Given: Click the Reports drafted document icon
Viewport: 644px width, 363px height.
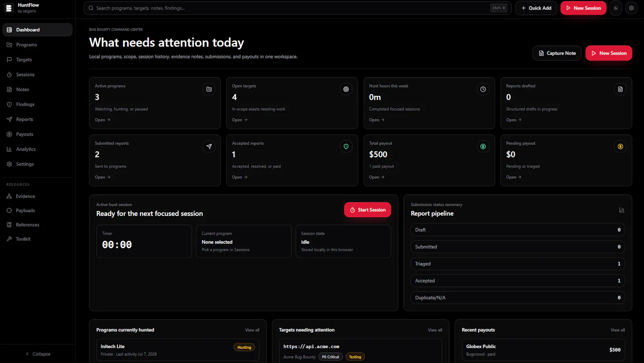Looking at the screenshot, I should point(620,89).
